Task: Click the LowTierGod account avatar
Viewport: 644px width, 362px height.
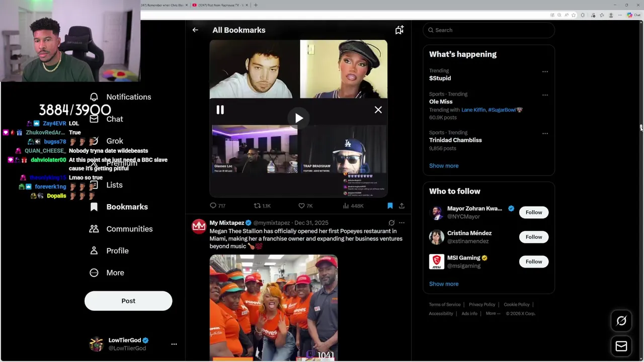Action: click(x=96, y=344)
